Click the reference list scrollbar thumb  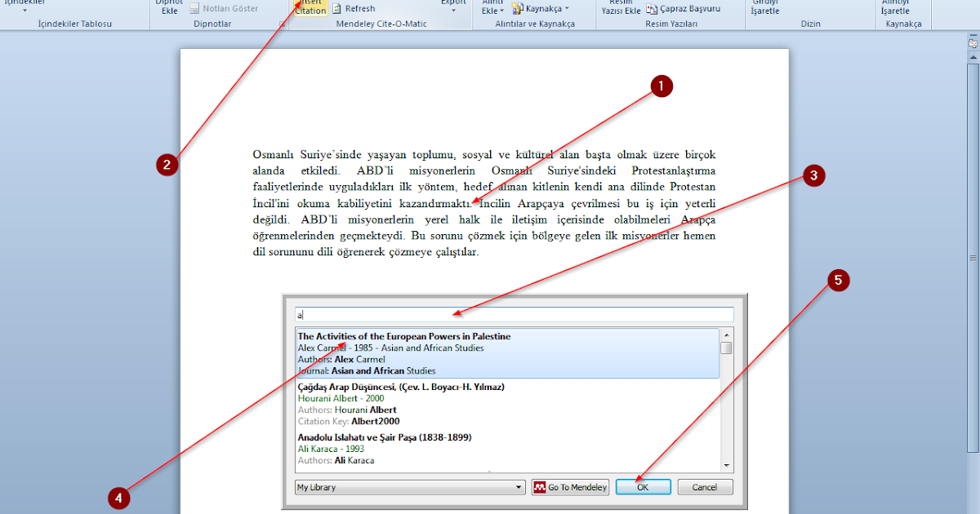726,348
